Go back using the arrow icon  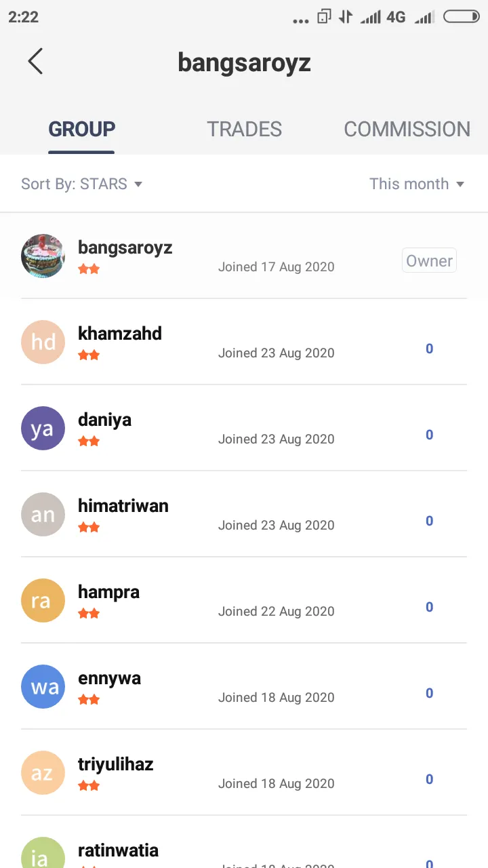click(35, 61)
